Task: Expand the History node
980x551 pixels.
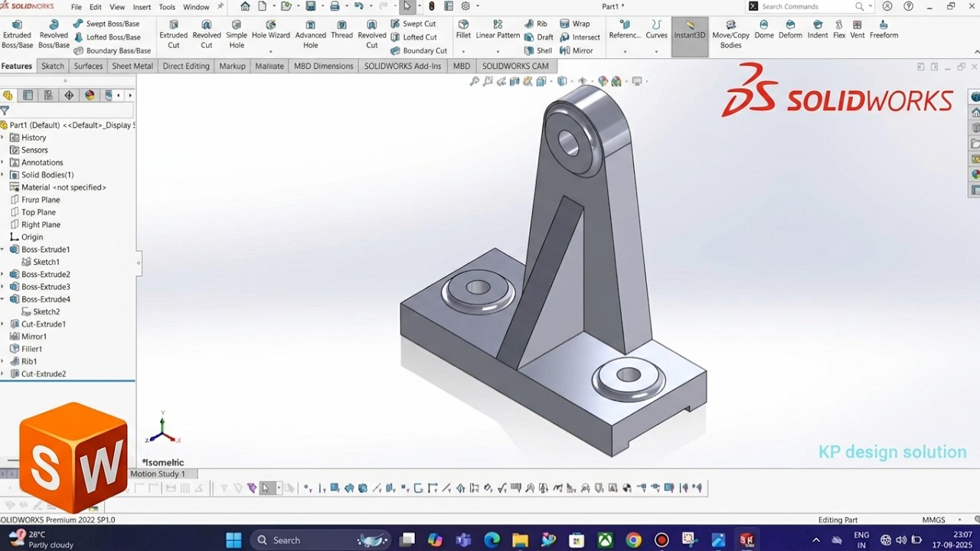Action: pyautogui.click(x=2, y=138)
